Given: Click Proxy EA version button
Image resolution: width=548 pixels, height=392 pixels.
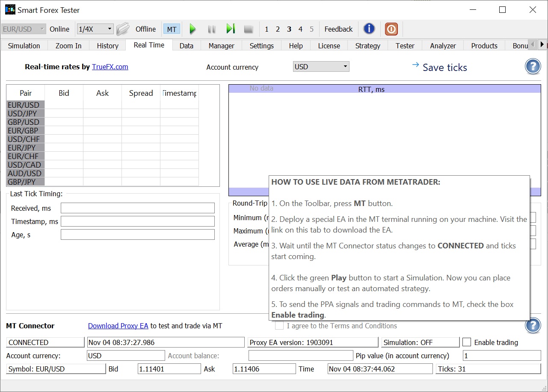Looking at the screenshot, I should point(313,342).
